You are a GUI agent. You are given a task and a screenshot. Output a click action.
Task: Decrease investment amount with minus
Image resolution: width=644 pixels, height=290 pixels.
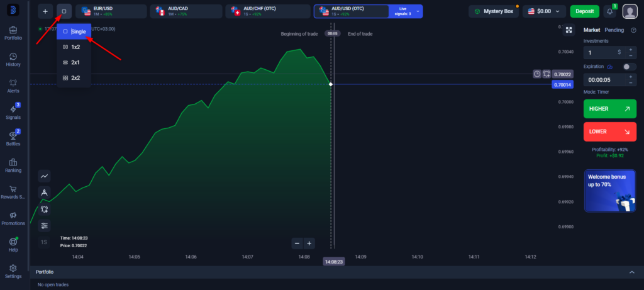(630, 56)
